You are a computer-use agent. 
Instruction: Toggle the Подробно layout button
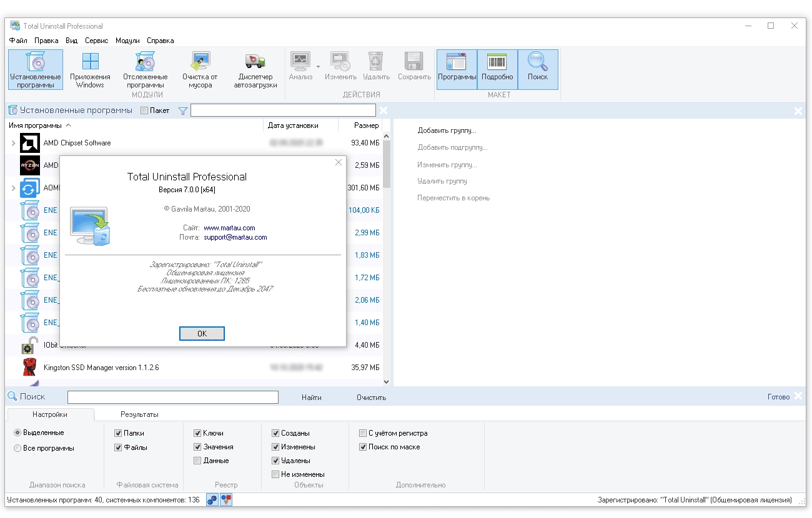(x=497, y=69)
